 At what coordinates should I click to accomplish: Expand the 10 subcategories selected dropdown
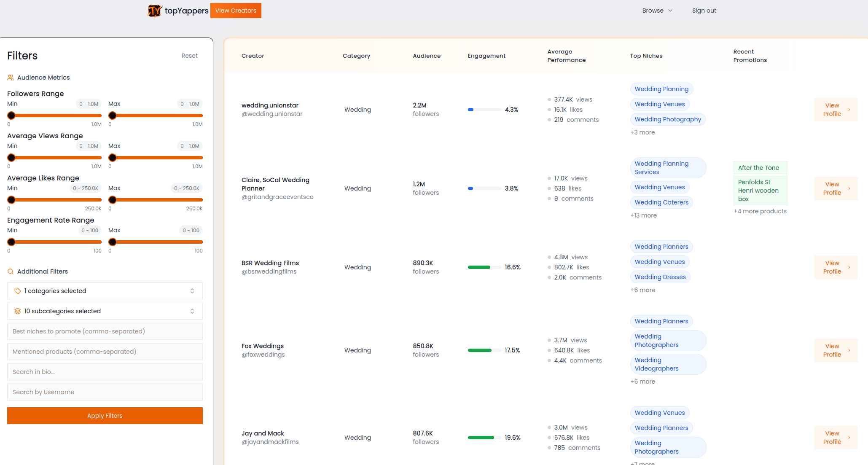105,311
